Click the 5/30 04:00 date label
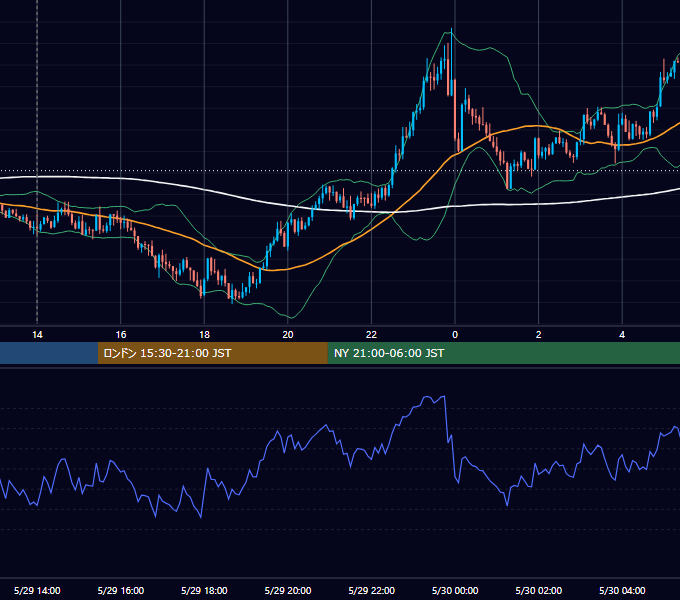Screen dimensions: 680x600 [622, 590]
